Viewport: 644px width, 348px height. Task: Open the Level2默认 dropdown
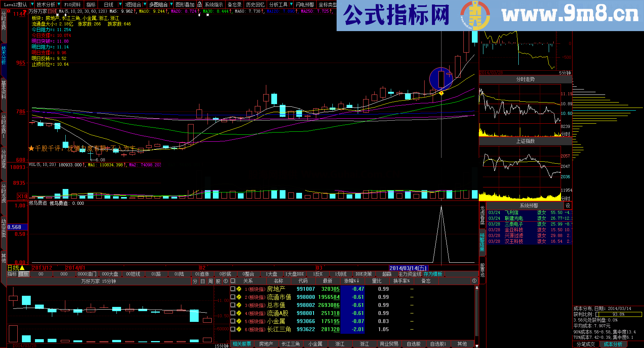point(33,5)
